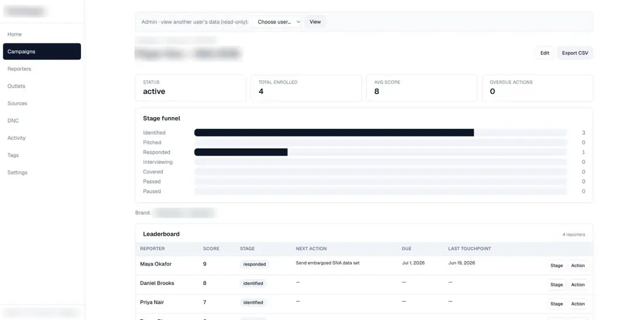The height and width of the screenshot is (320, 644).
Task: Click the OVERDUE ACTIONS card
Action: pos(537,88)
